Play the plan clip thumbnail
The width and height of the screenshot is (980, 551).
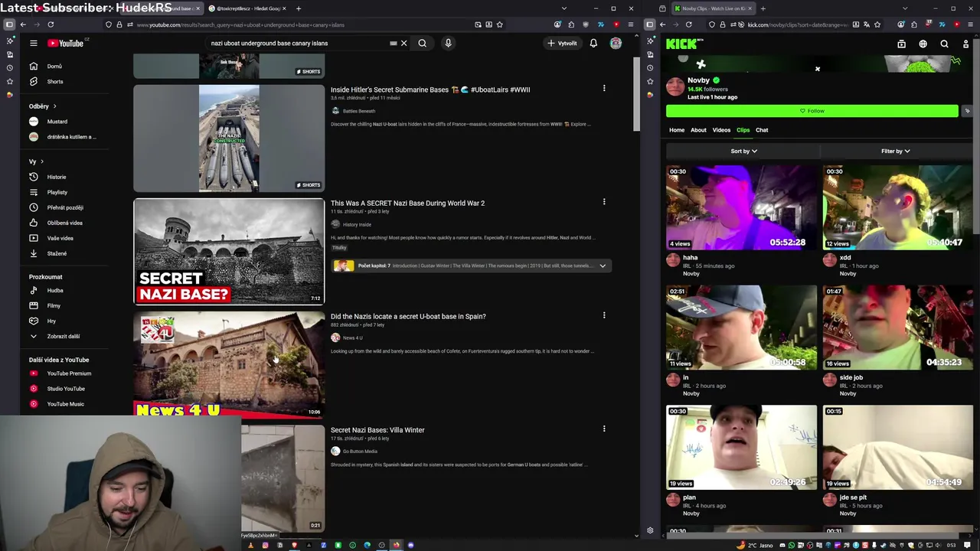pos(741,447)
